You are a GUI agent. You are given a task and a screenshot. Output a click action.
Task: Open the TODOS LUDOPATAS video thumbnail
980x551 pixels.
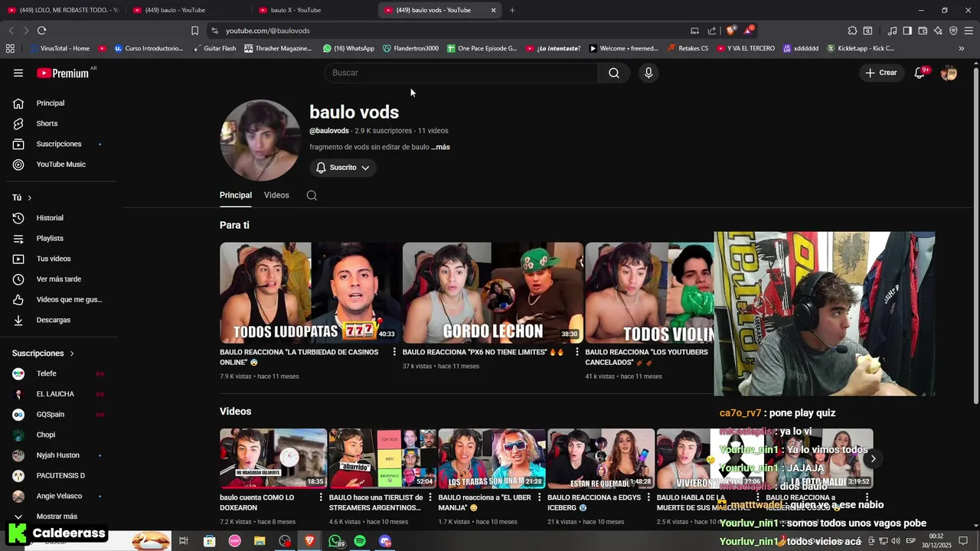[x=309, y=292]
